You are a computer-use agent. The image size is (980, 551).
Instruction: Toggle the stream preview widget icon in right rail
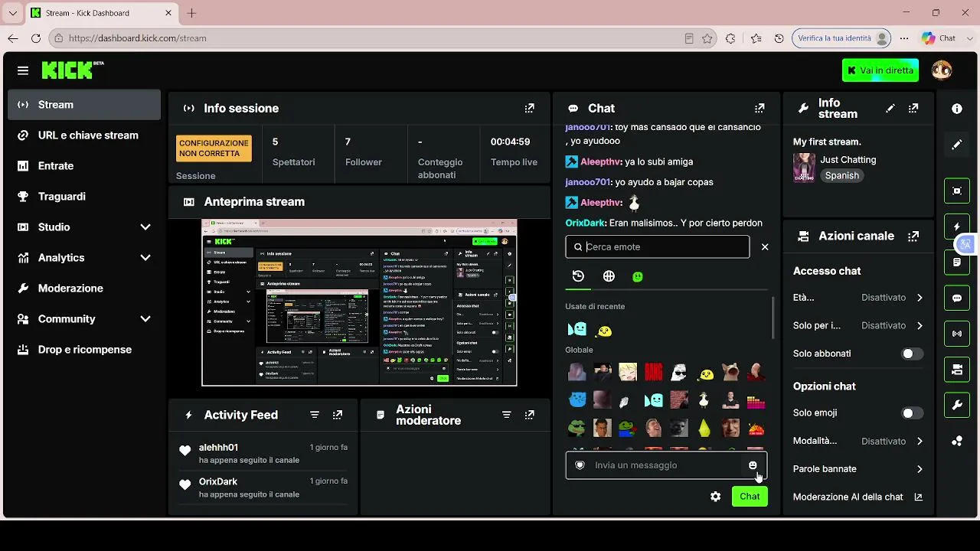pos(957,191)
